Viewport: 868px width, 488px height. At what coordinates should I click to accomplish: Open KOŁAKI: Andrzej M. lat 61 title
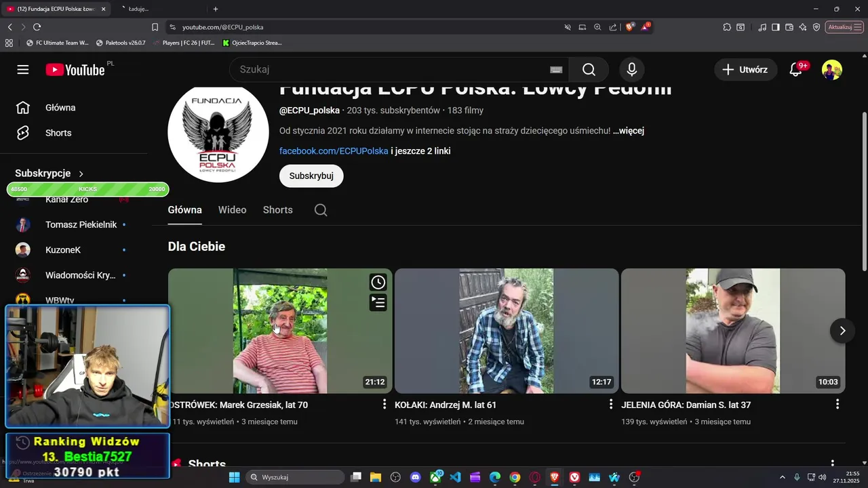click(446, 405)
